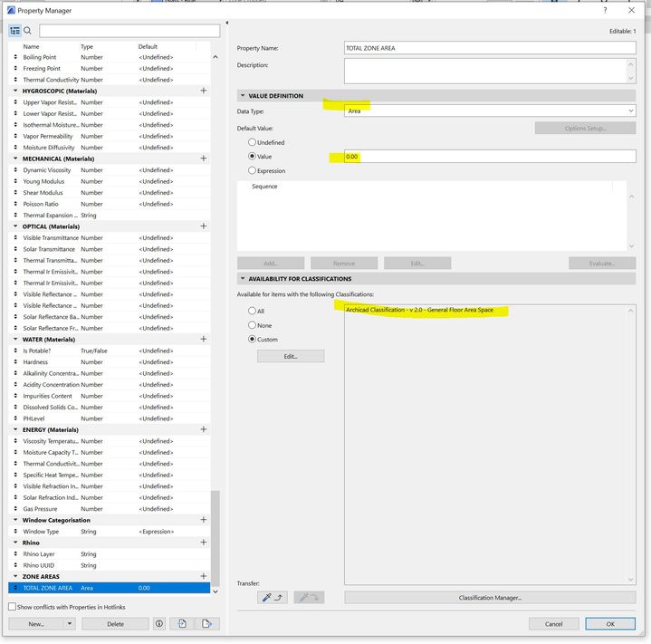Enable Show conflicts with Properties in Hotlinks
651x644 pixels.
point(12,607)
